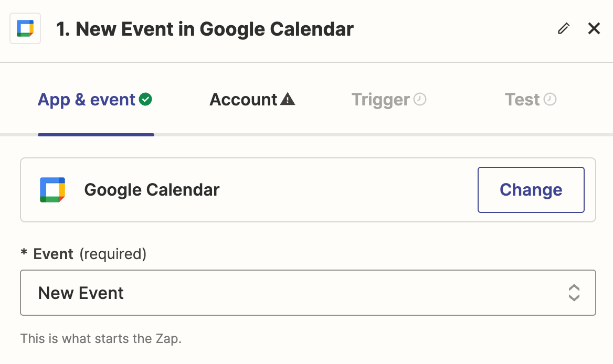Screen dimensions: 613x364
Task: Click the up-down arrows in the Event field
Action: pos(574,293)
